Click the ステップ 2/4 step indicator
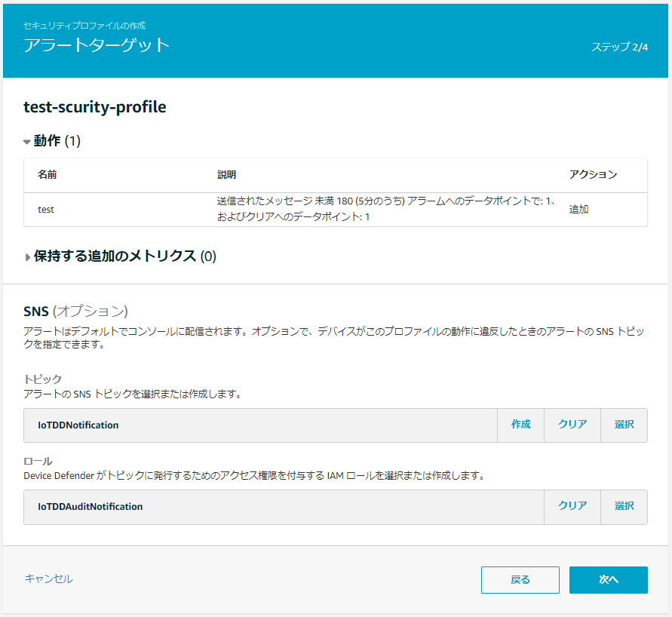Image resolution: width=672 pixels, height=617 pixels. click(x=619, y=47)
